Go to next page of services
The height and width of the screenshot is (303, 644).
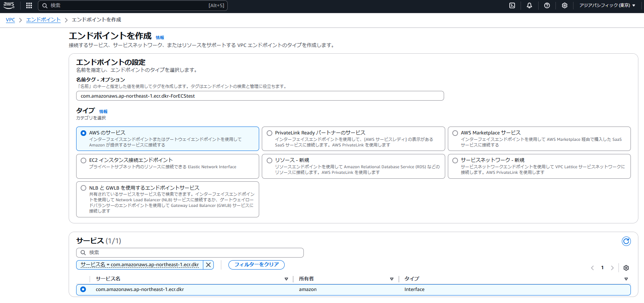coord(612,268)
